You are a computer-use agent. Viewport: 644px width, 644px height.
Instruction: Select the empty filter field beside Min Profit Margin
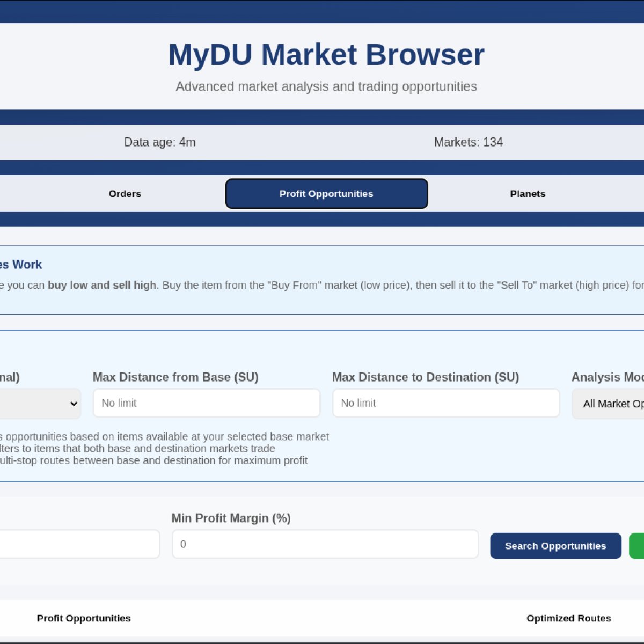80,544
